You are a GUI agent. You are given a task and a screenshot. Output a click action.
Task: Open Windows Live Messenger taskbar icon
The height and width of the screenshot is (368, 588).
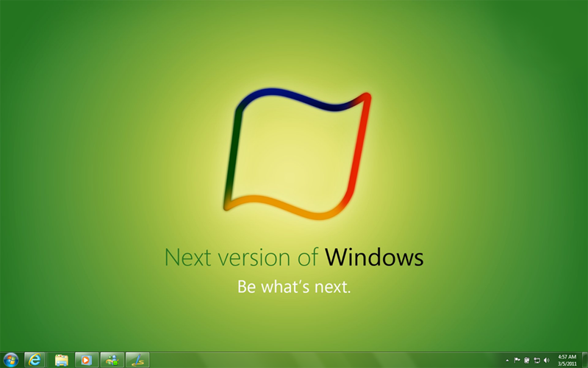coord(112,360)
